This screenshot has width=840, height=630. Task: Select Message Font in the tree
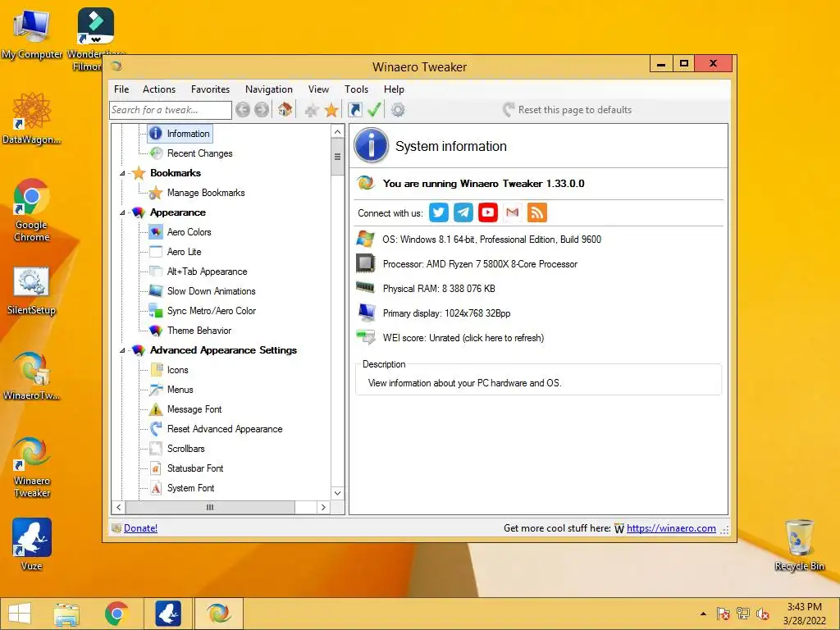coord(194,409)
